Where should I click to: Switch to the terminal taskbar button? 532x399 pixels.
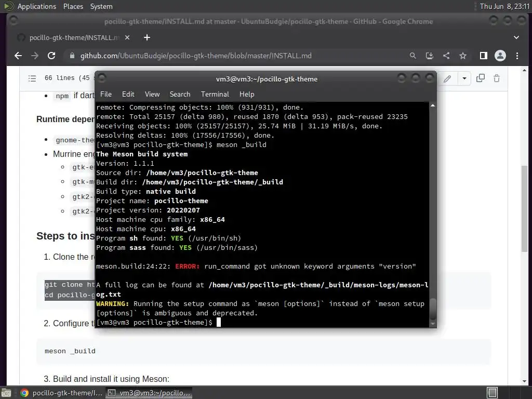coord(149,393)
